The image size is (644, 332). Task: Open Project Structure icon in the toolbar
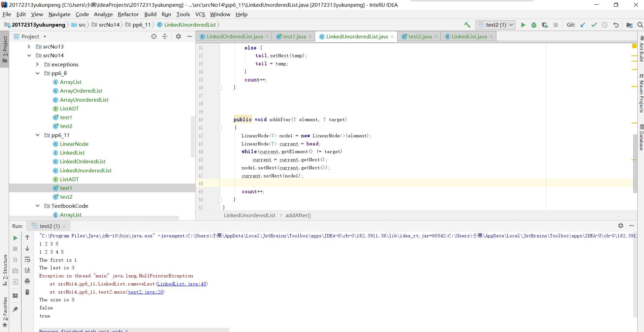pos(629,25)
